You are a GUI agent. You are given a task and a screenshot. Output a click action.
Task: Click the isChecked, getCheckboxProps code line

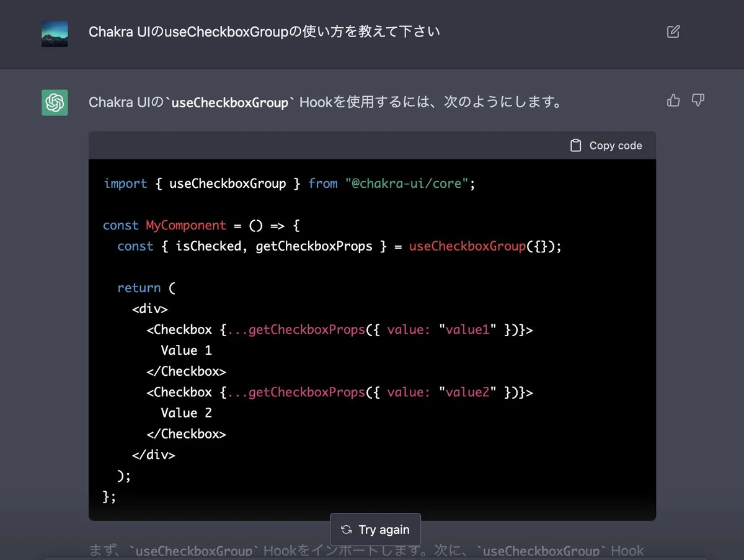coord(340,246)
